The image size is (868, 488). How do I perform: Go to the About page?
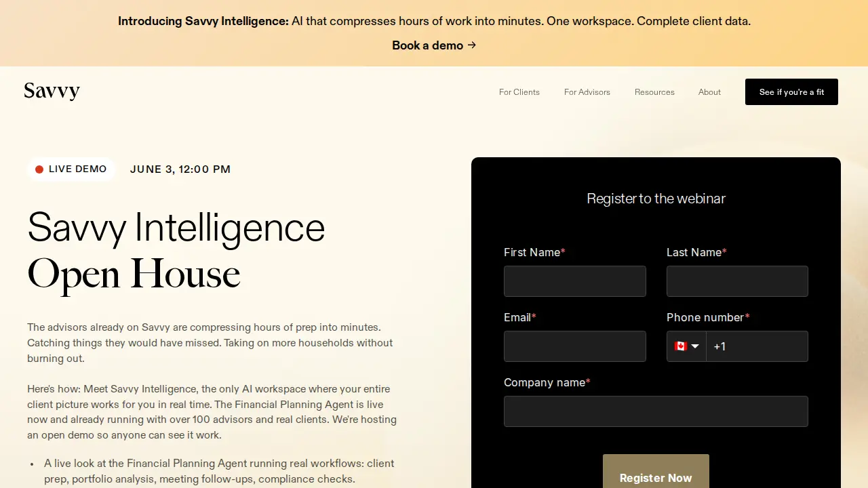pos(709,92)
